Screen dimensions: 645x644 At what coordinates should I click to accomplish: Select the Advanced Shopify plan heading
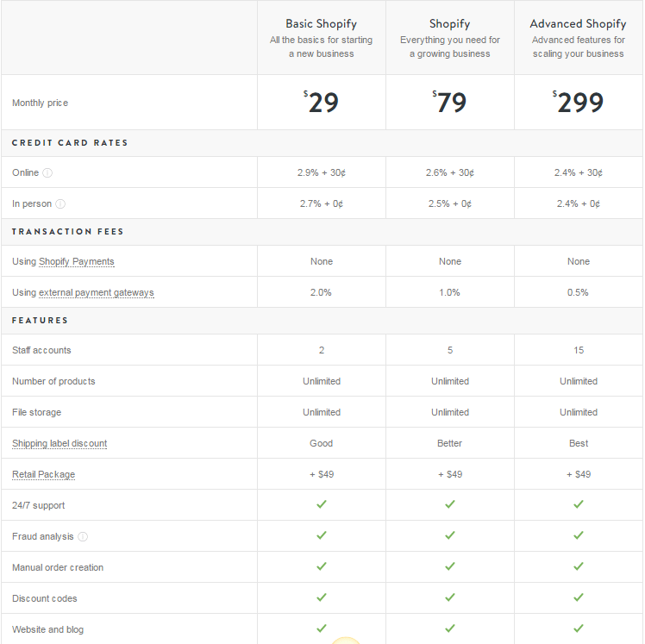pyautogui.click(x=578, y=24)
